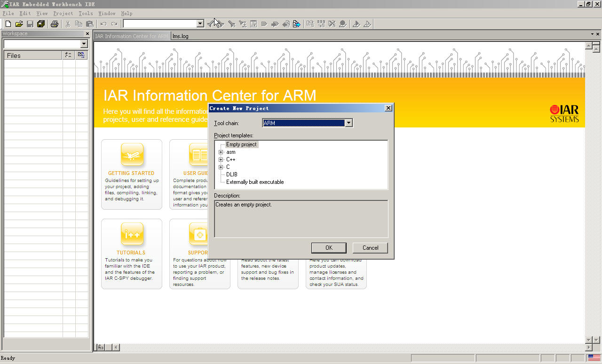Open the Tool chain ARM dropdown
The image size is (602, 364).
point(349,123)
